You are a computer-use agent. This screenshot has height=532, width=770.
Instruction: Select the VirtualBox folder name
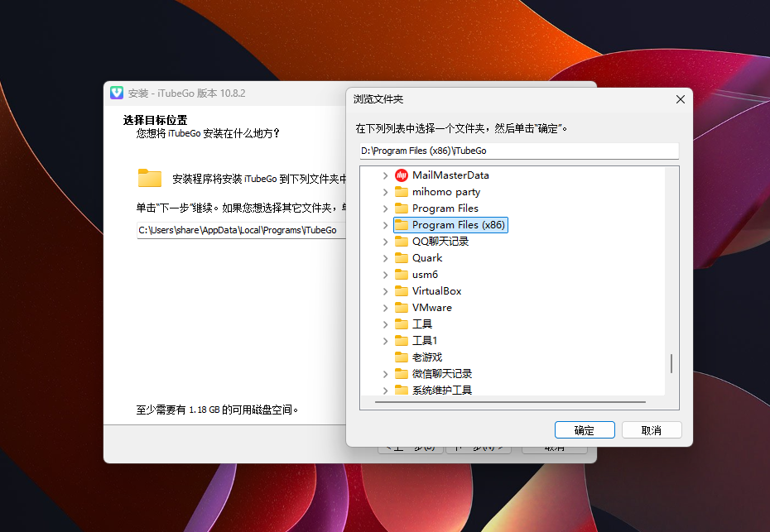click(x=436, y=291)
